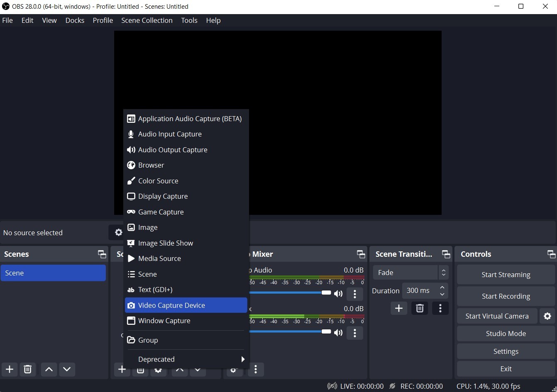Choose Audio Output Capture source
557x392 pixels.
coord(186,150)
